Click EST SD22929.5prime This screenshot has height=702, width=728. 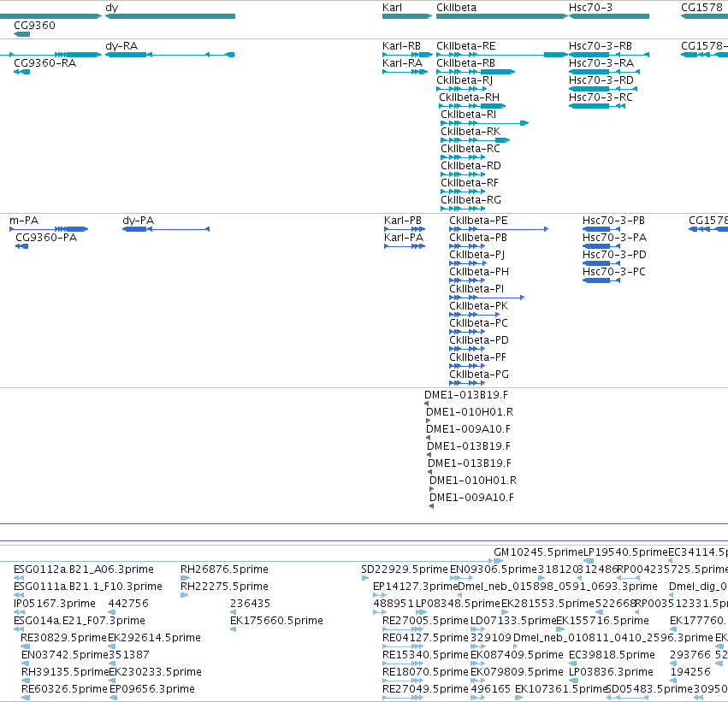(365, 578)
